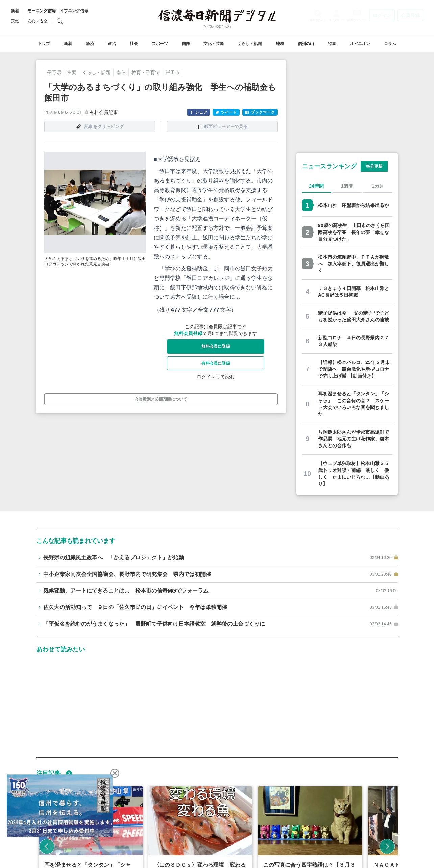Select 長野県 article tag
Image resolution: width=434 pixels, height=868 pixels.
point(54,72)
